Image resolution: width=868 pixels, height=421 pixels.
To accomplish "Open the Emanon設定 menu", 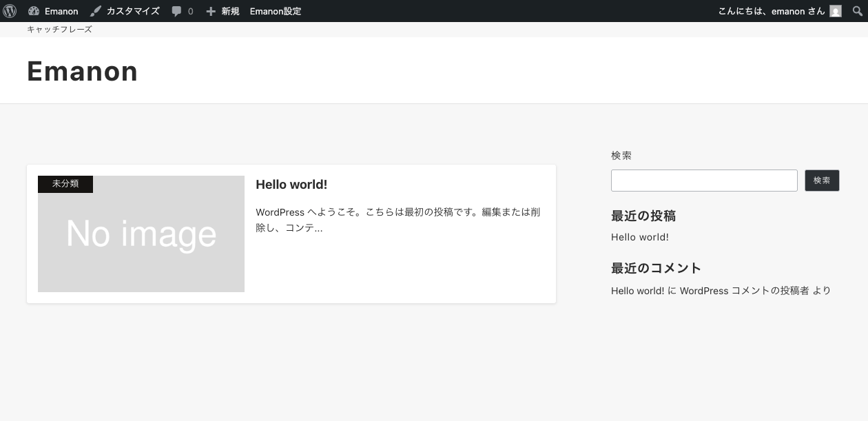I will point(275,11).
